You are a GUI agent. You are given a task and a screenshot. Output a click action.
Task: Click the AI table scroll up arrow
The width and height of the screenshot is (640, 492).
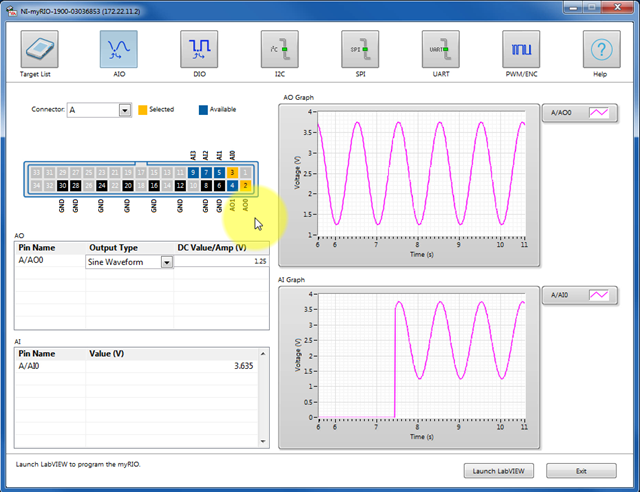[x=263, y=354]
